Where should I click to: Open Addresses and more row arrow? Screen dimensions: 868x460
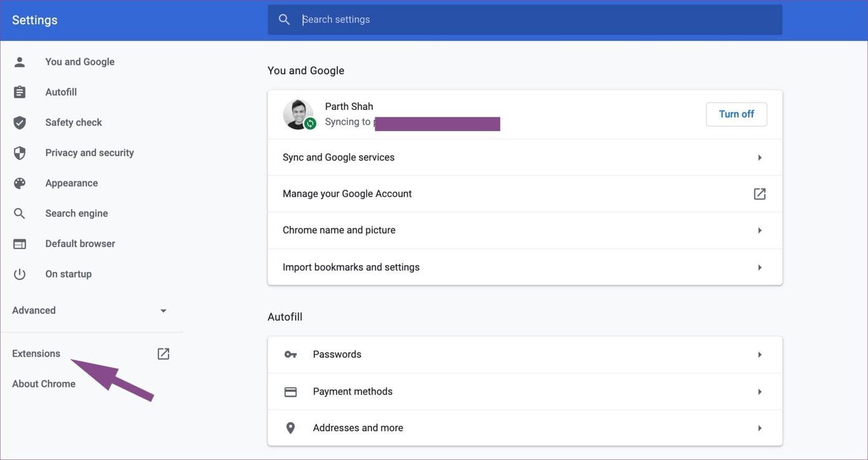(759, 428)
